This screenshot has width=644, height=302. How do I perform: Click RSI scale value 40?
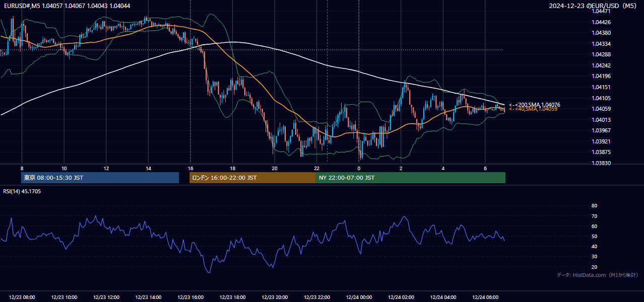tap(594, 246)
